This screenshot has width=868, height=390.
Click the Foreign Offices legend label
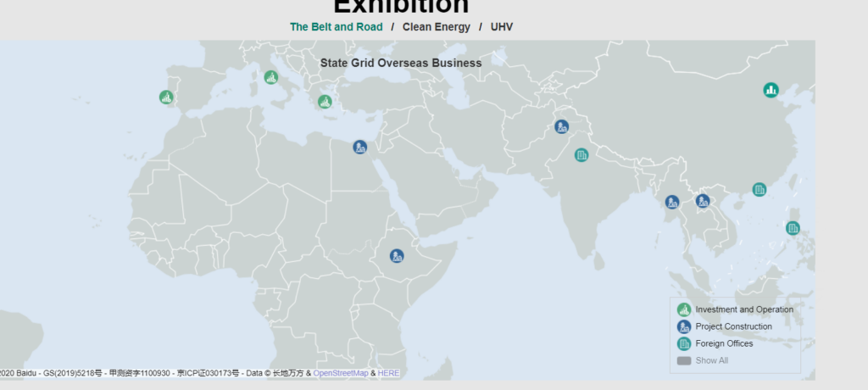coord(724,343)
